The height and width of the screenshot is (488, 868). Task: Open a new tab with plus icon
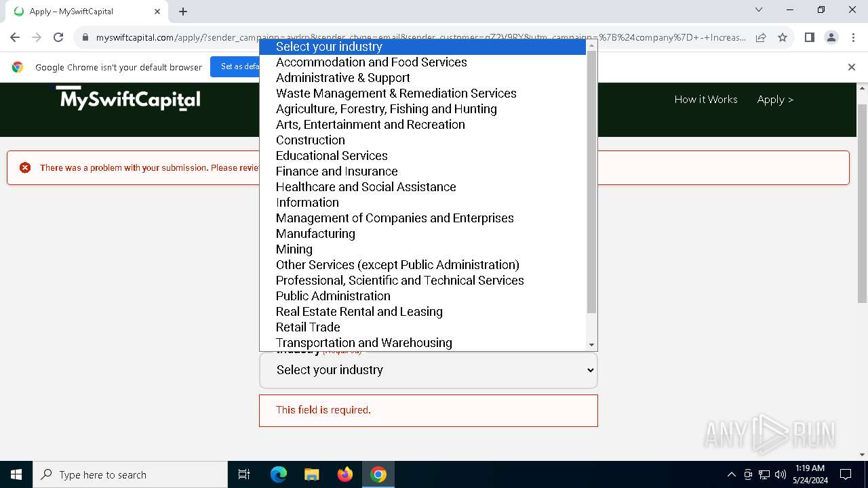tap(183, 11)
